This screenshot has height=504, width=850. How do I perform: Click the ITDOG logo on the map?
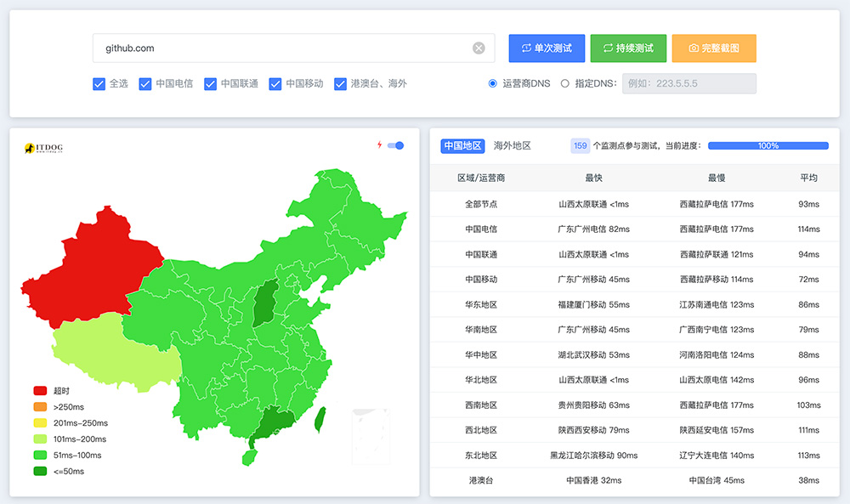click(43, 148)
